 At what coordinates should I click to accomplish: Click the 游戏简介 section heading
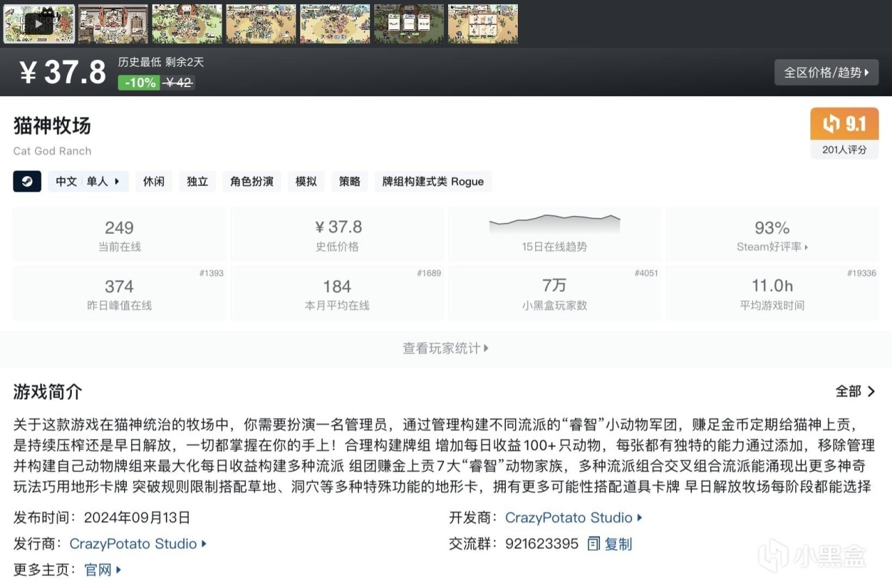pos(47,392)
